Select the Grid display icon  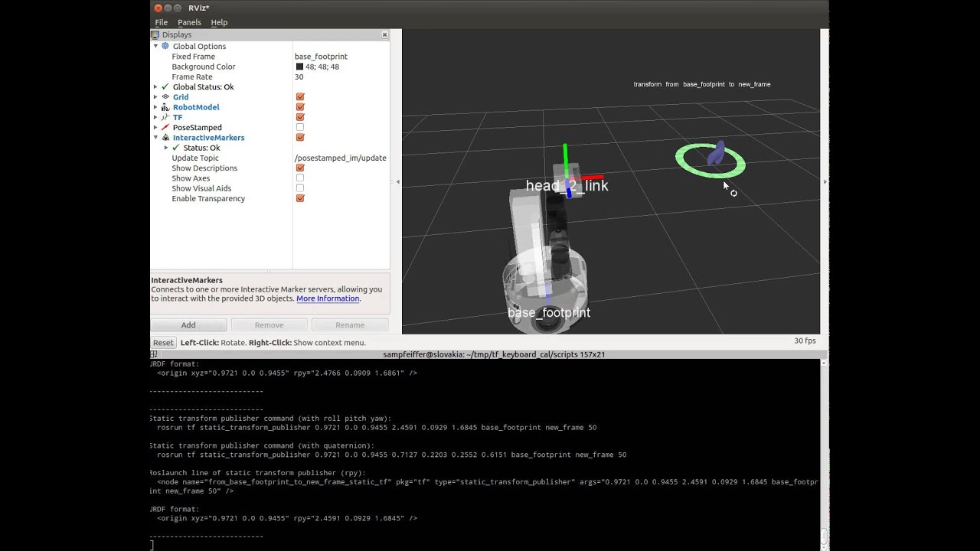point(165,97)
